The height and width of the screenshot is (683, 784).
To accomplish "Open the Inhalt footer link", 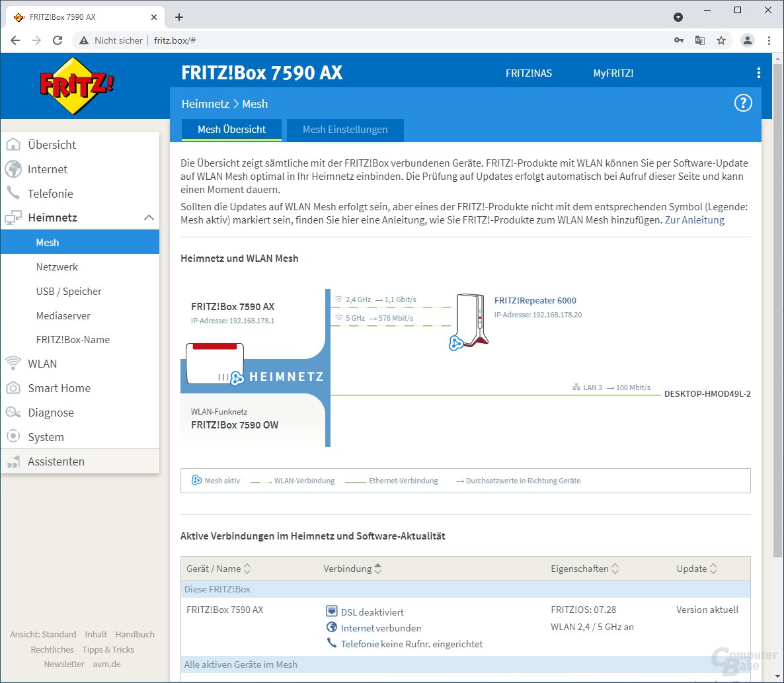I will pyautogui.click(x=95, y=634).
